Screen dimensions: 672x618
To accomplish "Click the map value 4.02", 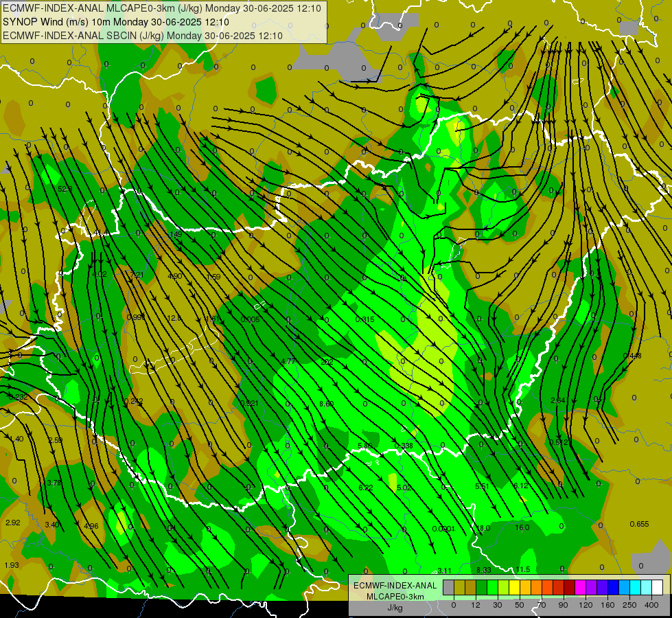I will [99, 274].
